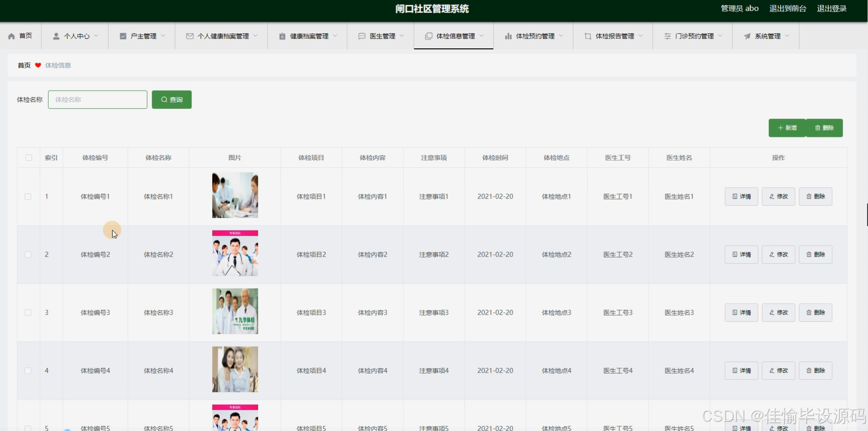This screenshot has height=431, width=868.
Task: Click the pencil icon in row 4 修改
Action: point(772,371)
